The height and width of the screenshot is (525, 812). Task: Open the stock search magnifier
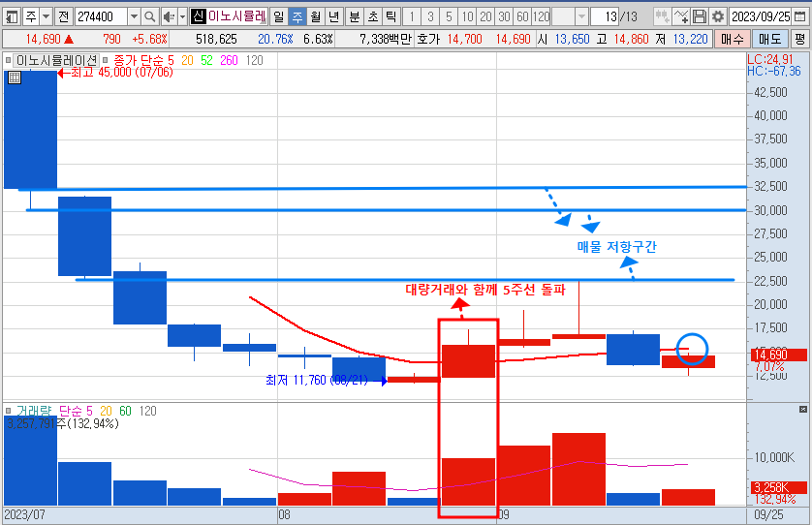(149, 17)
